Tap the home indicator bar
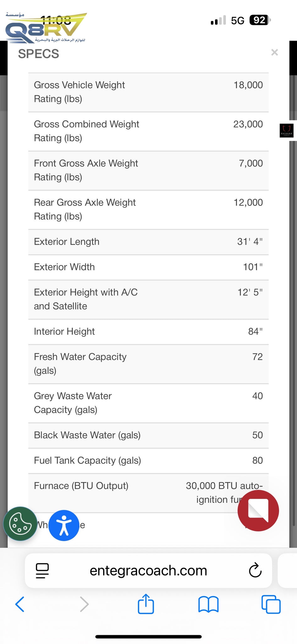Screen dimensions: 297x644 pos(148,637)
